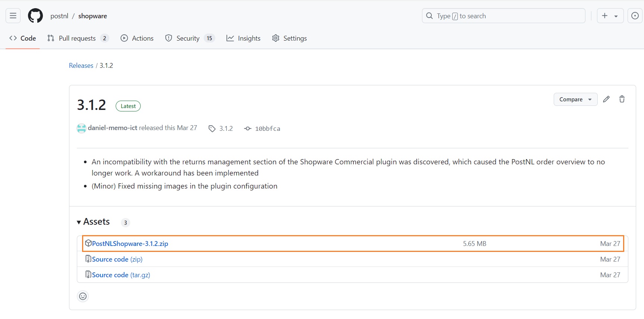Image resolution: width=644 pixels, height=319 pixels.
Task: Go to the Security tab
Action: click(188, 38)
